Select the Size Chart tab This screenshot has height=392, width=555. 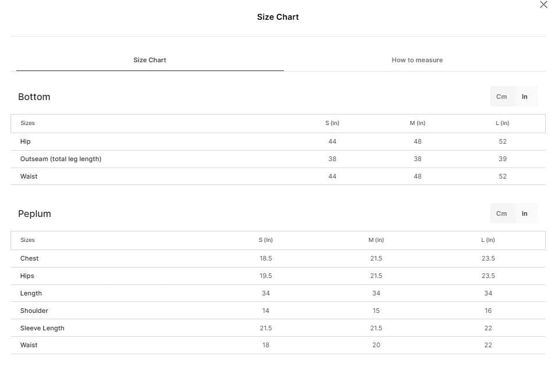tap(150, 60)
